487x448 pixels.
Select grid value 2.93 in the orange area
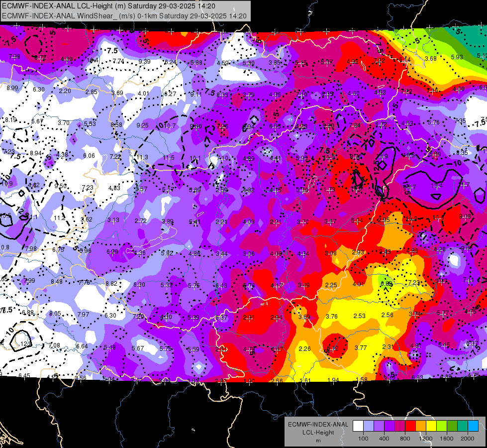(x=358, y=252)
